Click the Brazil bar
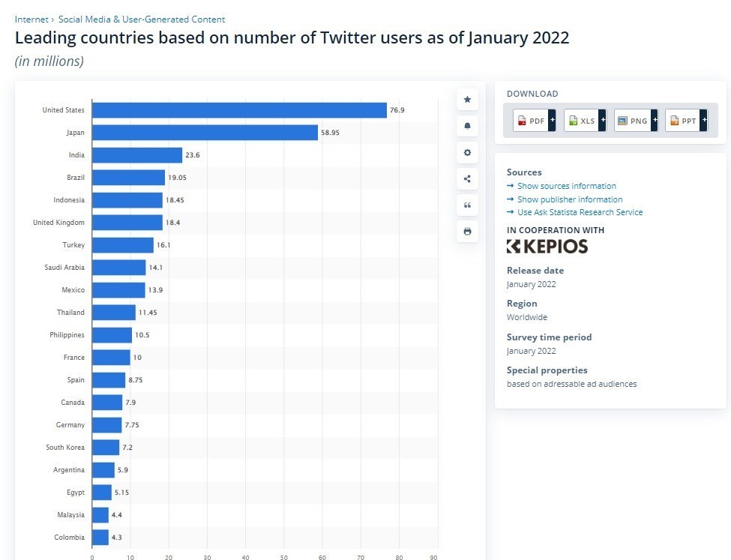 128,178
